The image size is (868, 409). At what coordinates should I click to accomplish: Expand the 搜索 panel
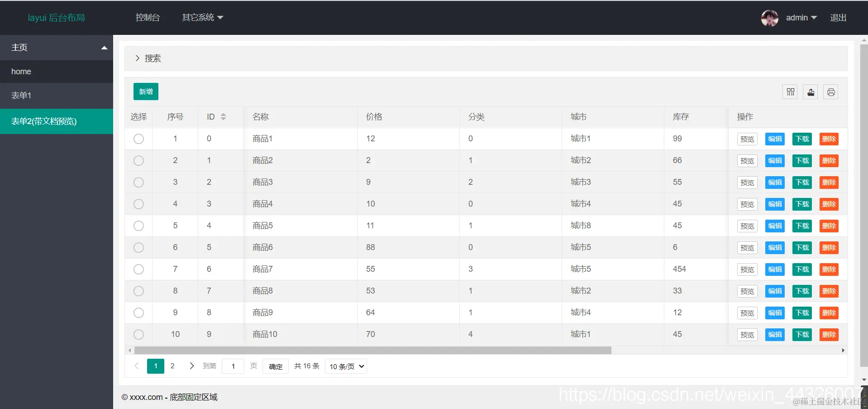pos(486,58)
